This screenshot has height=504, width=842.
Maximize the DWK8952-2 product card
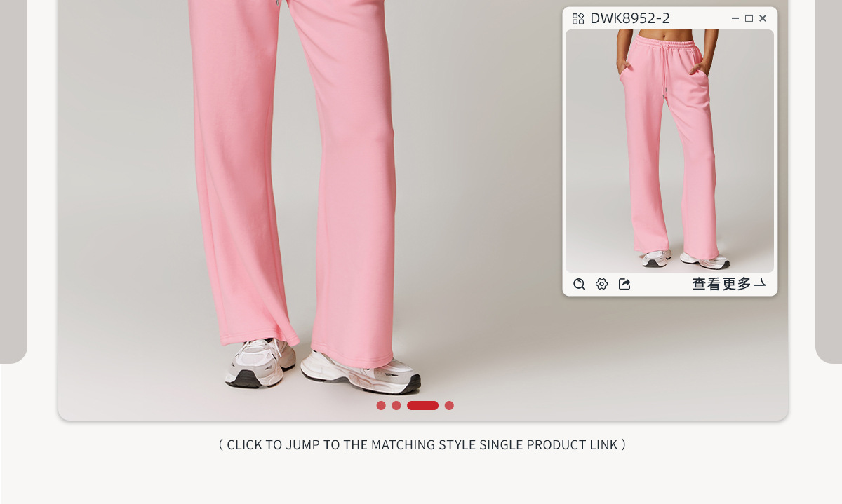click(749, 18)
